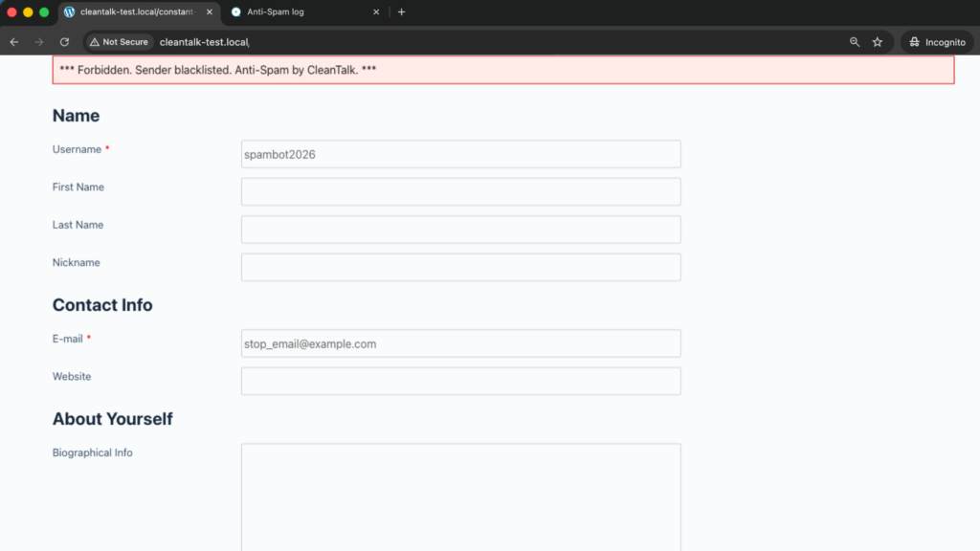Bookmark this page with the star icon
The width and height of the screenshot is (980, 551).
click(878, 42)
